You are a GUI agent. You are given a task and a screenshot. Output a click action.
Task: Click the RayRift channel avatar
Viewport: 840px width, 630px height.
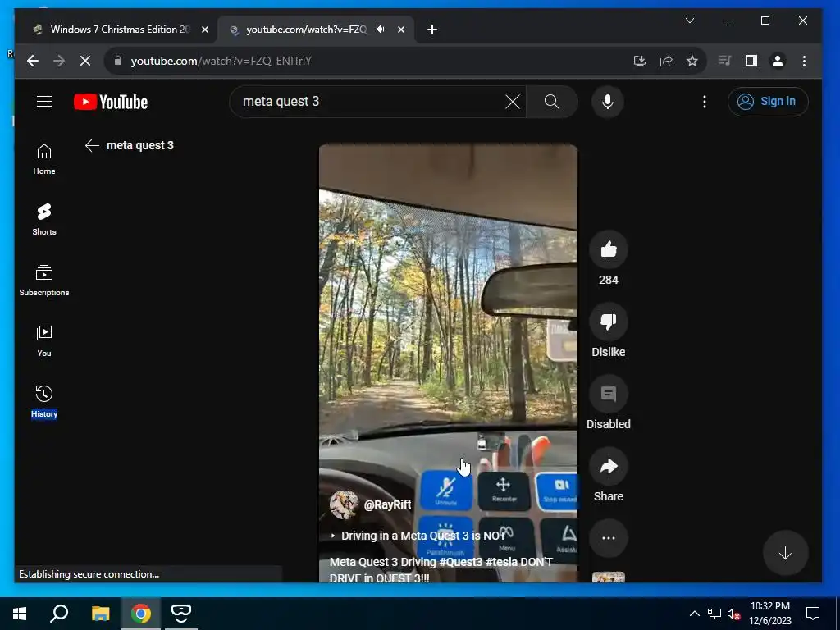pyautogui.click(x=344, y=504)
